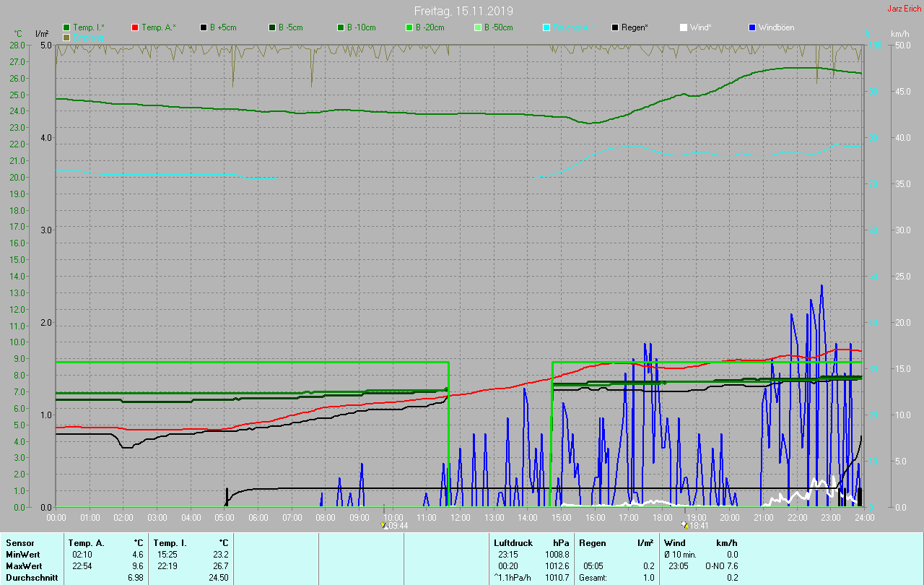The image size is (924, 585).
Task: Click the maximum pressure value '1012.6'
Action: 557,566
